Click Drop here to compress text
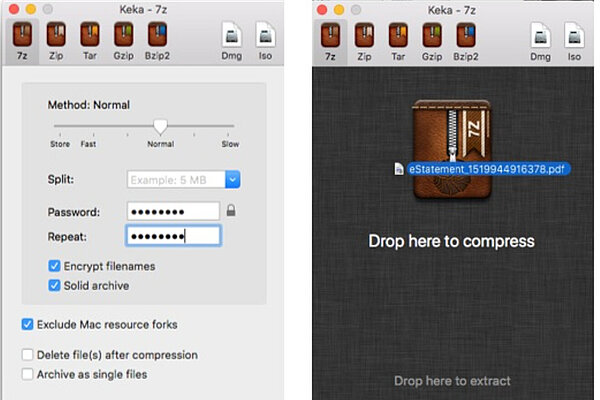Image resolution: width=600 pixels, height=400 pixels. coord(452,241)
